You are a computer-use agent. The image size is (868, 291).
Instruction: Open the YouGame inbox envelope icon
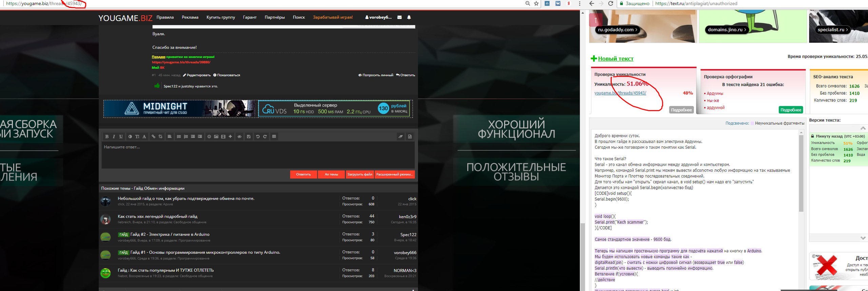[x=399, y=17]
